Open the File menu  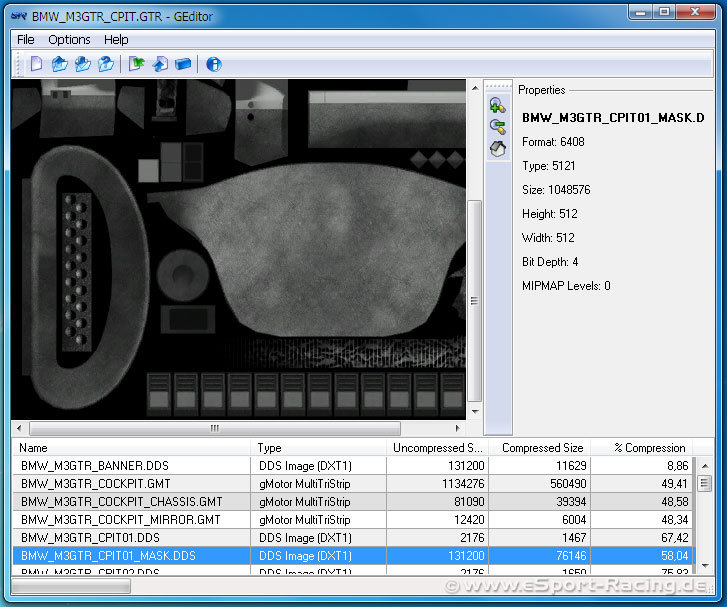point(26,40)
